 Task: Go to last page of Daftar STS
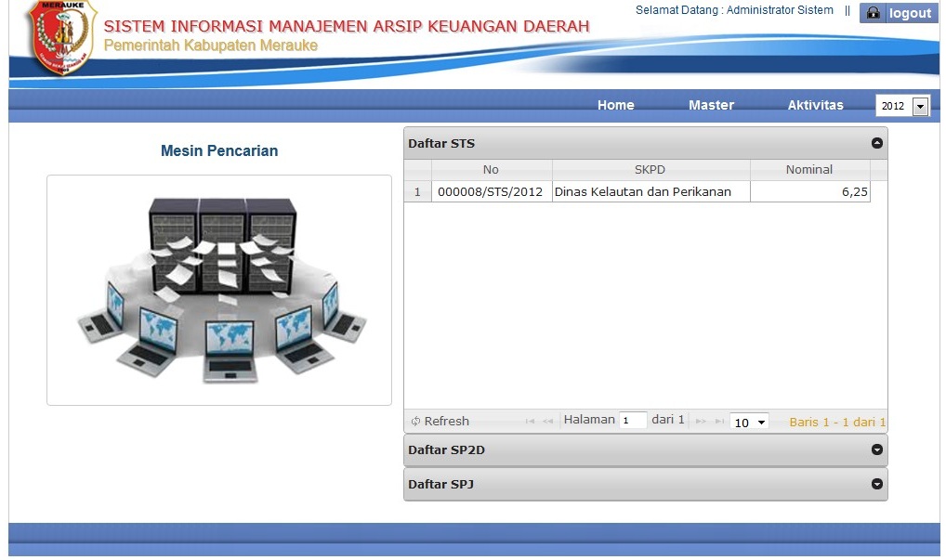click(x=719, y=422)
